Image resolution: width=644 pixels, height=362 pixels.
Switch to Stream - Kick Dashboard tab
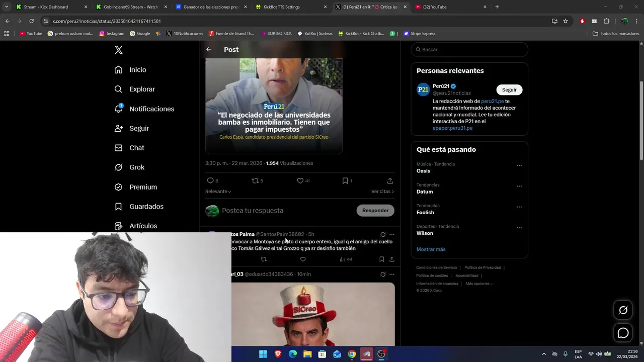[x=50, y=7]
